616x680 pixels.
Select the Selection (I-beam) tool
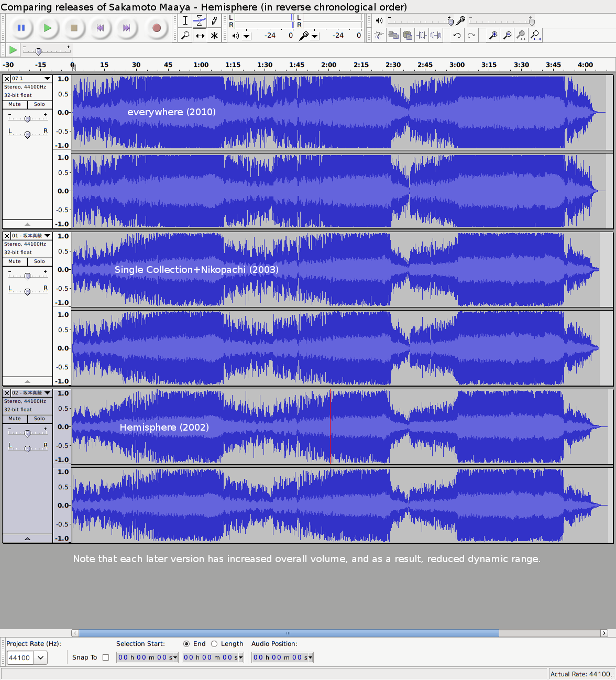[185, 20]
